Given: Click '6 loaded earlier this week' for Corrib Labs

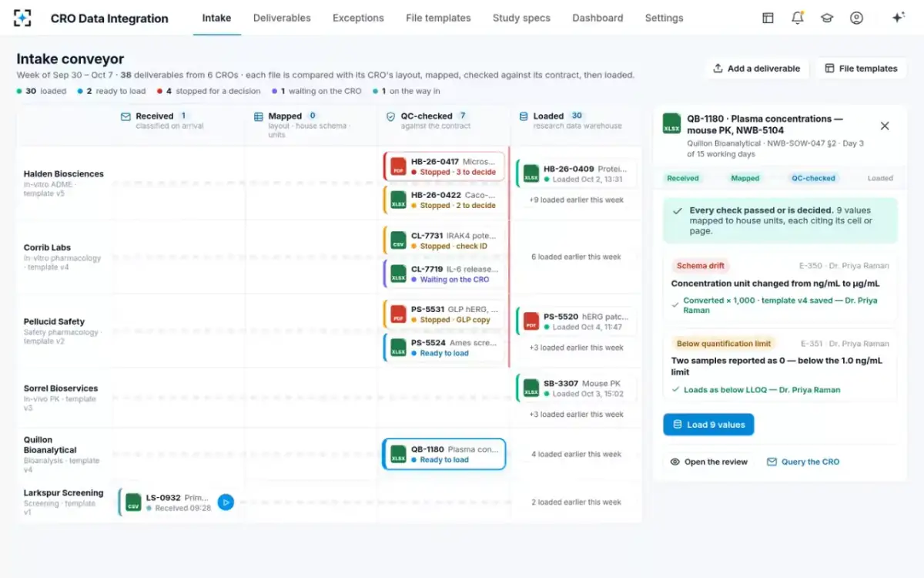Looking at the screenshot, I should (x=576, y=257).
